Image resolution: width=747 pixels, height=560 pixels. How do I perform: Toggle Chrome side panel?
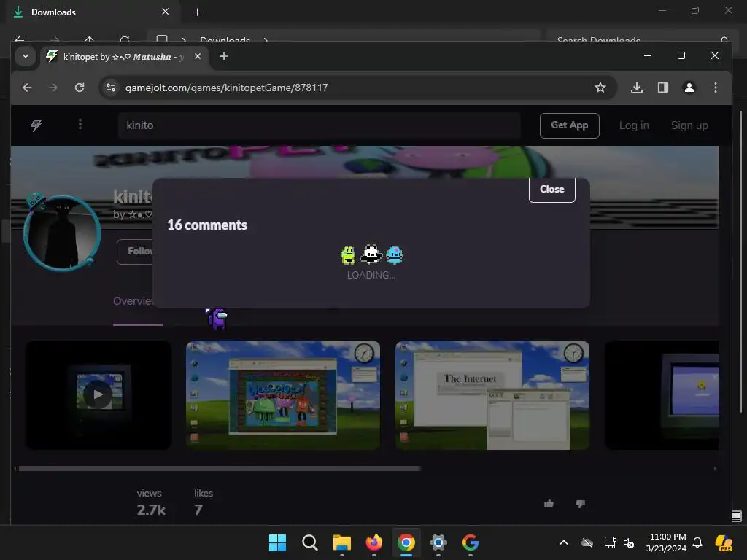tap(662, 87)
